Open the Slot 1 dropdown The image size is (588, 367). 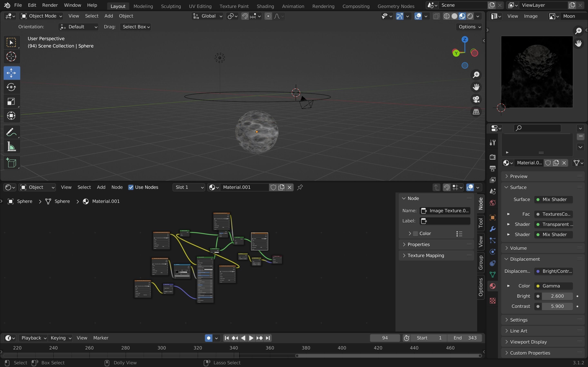point(189,187)
